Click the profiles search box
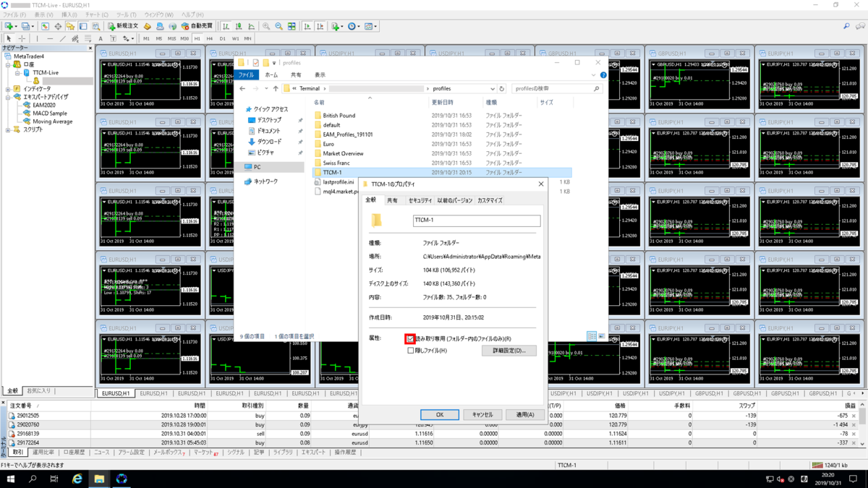 click(556, 89)
